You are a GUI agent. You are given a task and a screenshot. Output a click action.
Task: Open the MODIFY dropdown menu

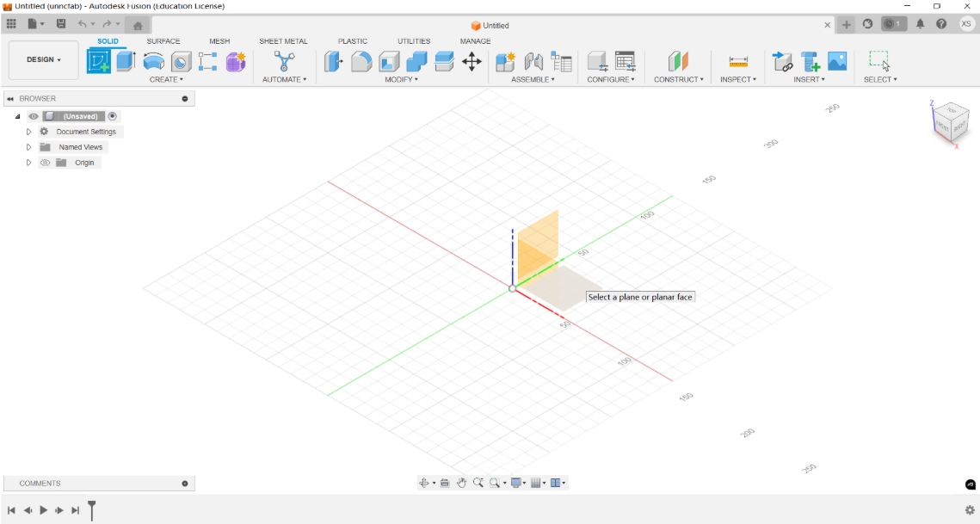401,79
